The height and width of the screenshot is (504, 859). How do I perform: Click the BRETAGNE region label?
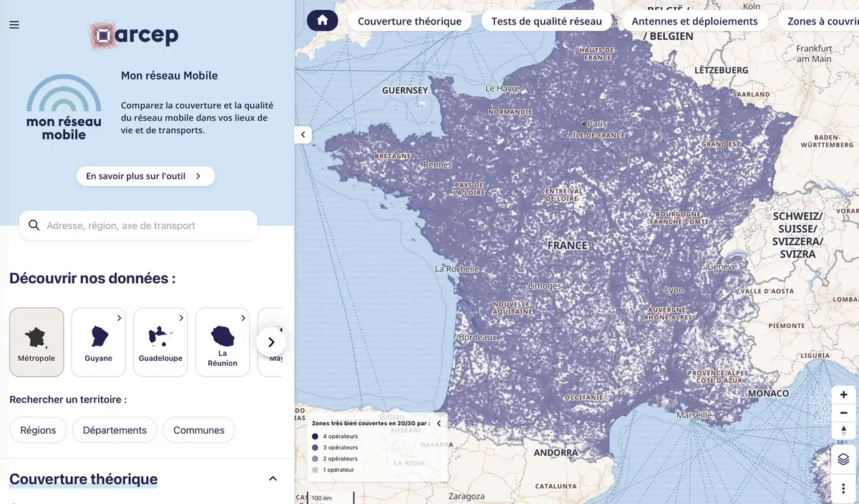click(x=393, y=156)
